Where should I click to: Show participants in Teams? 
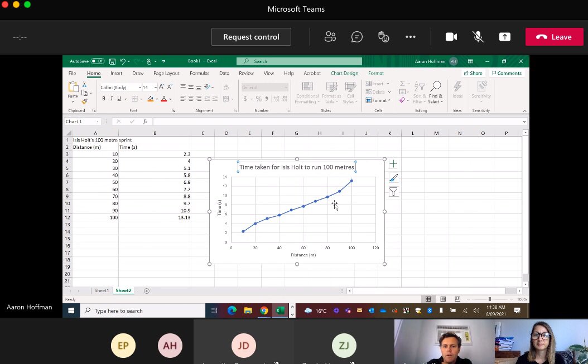330,37
